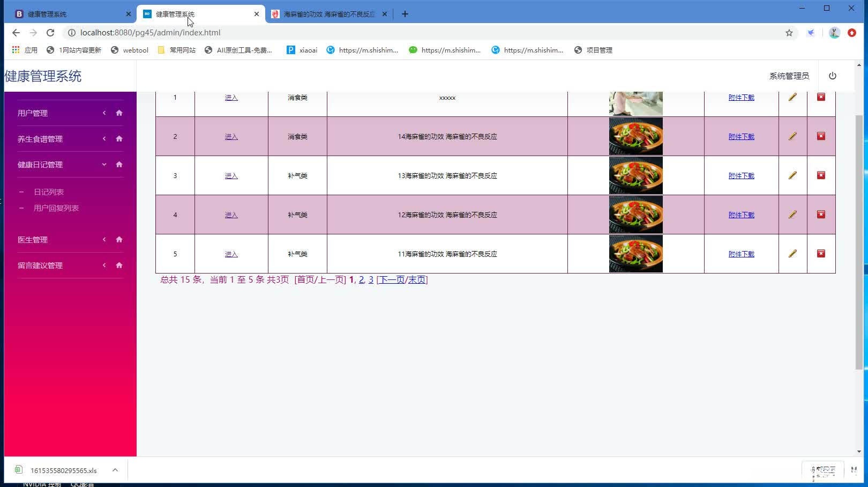Open 日记列表 submenu item

click(x=49, y=192)
